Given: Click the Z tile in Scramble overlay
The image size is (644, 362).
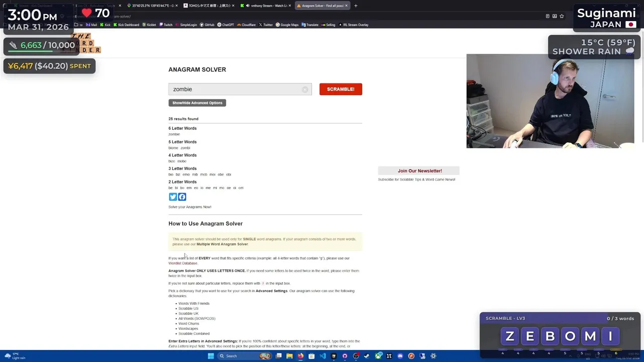Looking at the screenshot, I should click(510, 336).
